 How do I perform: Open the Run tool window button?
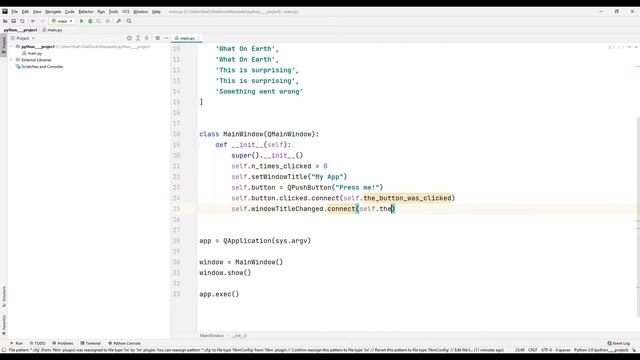coord(17,343)
